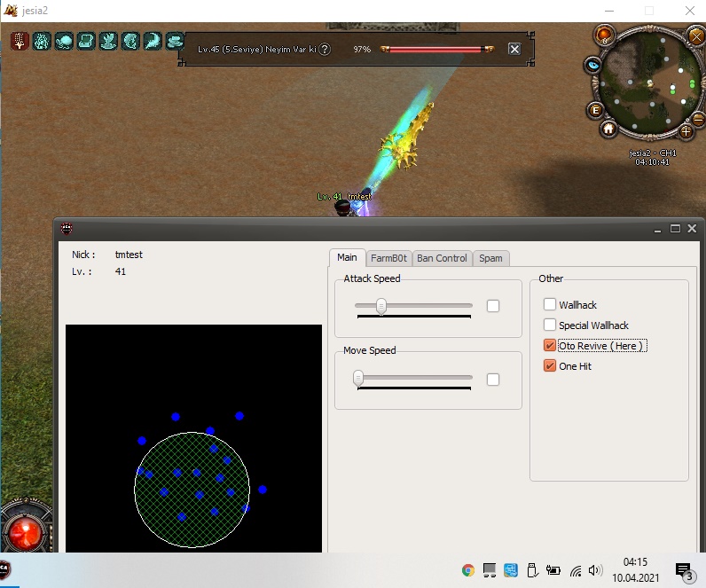Click the open treasure chest buff icon
The height and width of the screenshot is (588, 706).
coord(86,41)
